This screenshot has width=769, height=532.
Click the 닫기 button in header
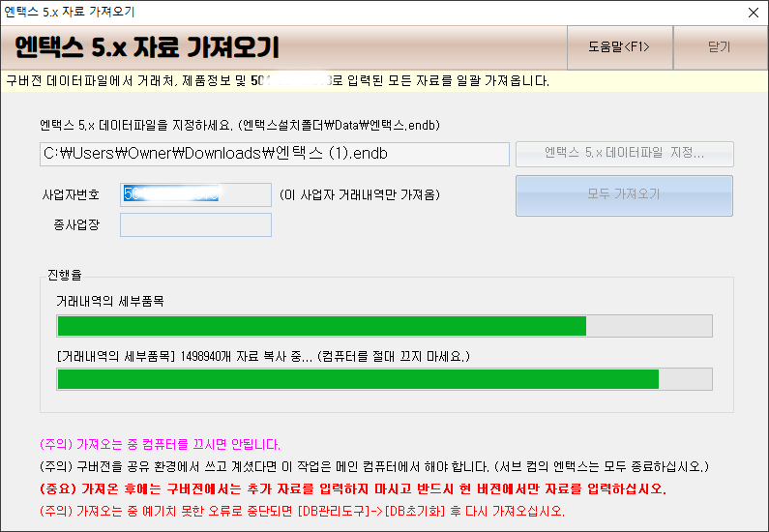tap(720, 47)
